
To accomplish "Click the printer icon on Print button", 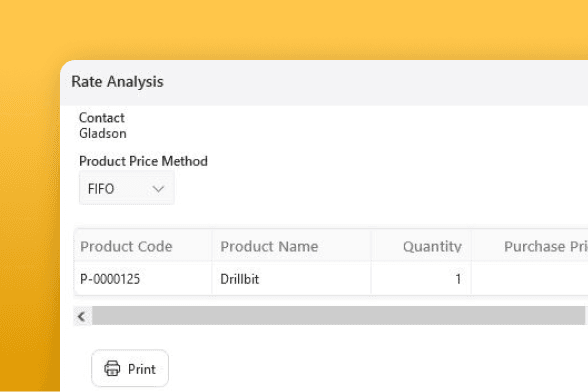I will (x=112, y=368).
